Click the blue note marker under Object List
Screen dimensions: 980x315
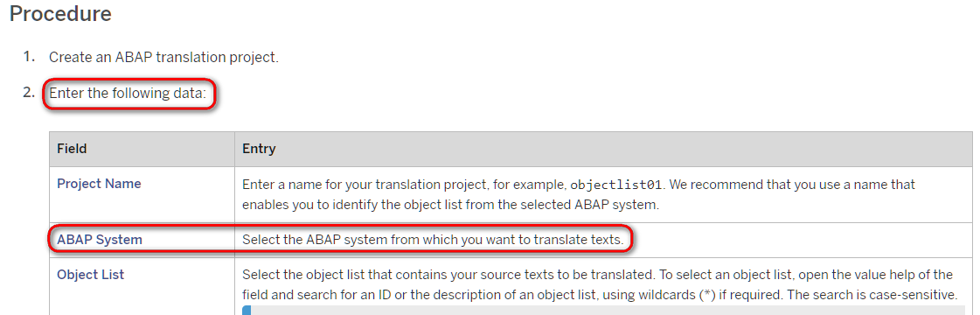[x=246, y=310]
